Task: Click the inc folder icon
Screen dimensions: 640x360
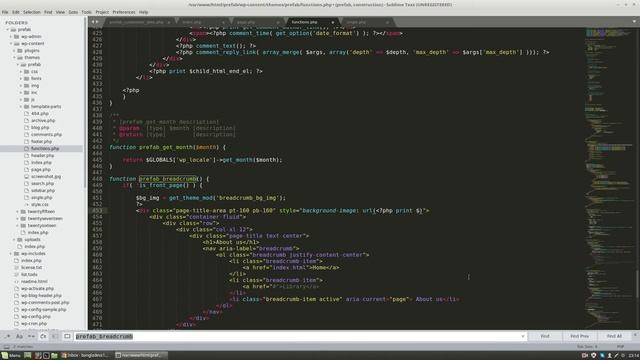Action: point(27,93)
